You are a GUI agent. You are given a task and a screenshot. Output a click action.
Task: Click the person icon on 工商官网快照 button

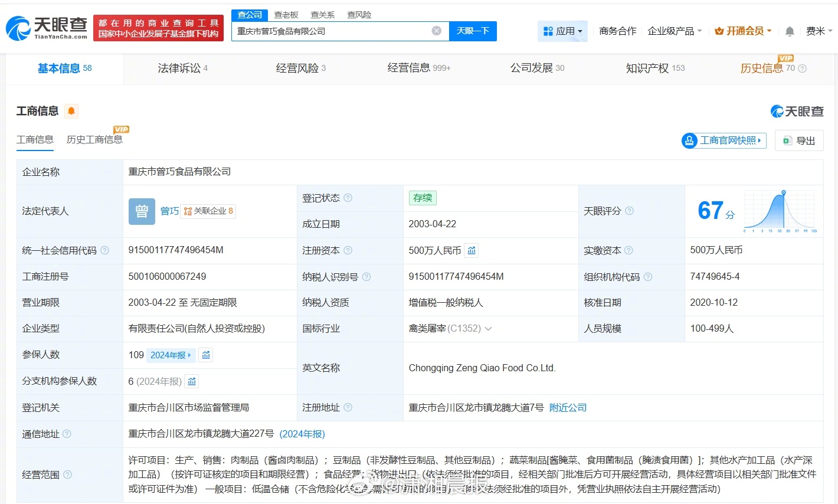690,140
